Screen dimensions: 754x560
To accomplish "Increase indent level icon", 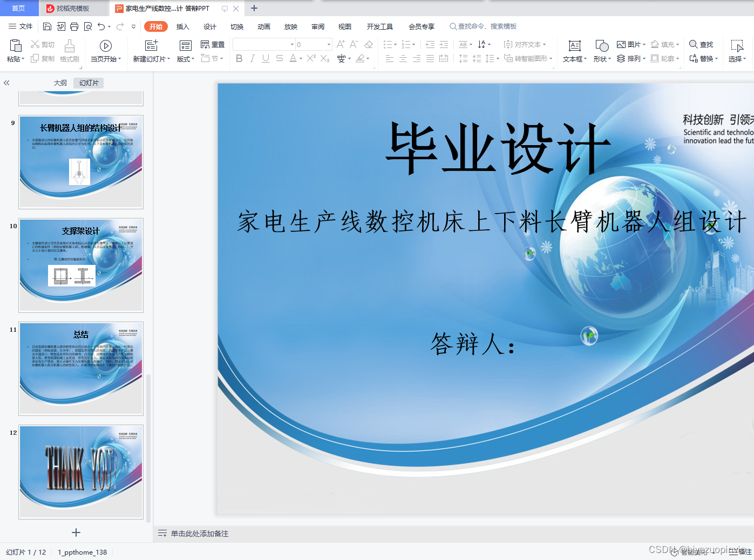I will point(444,44).
